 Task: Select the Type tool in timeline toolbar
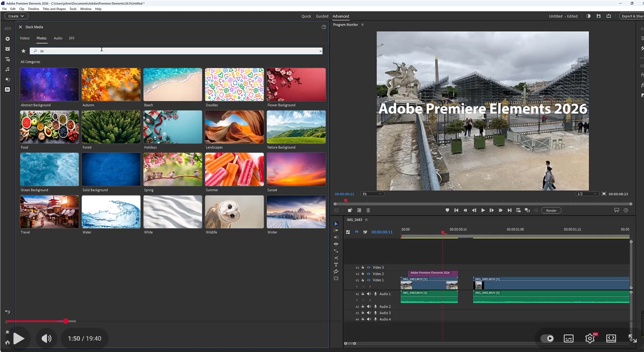click(336, 265)
